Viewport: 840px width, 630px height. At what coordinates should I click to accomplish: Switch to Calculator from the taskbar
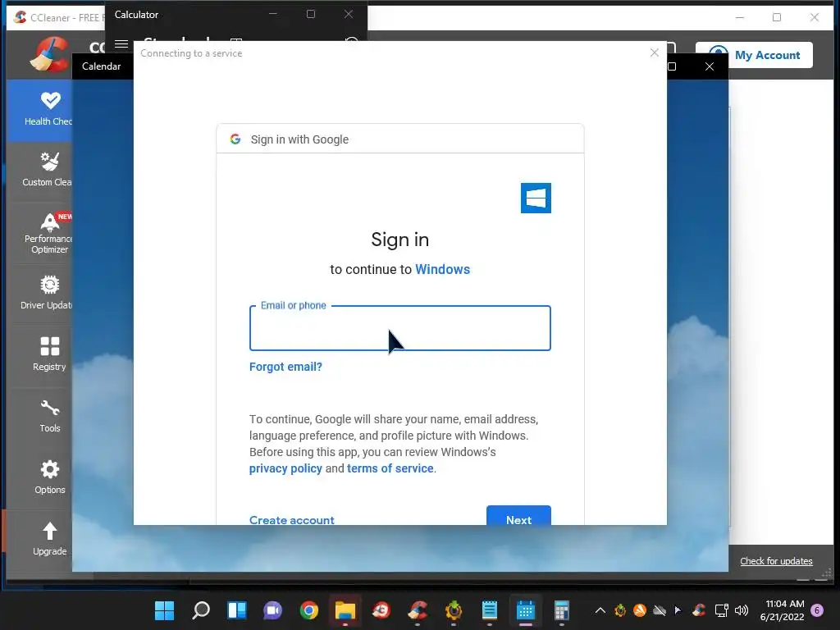[x=561, y=610]
